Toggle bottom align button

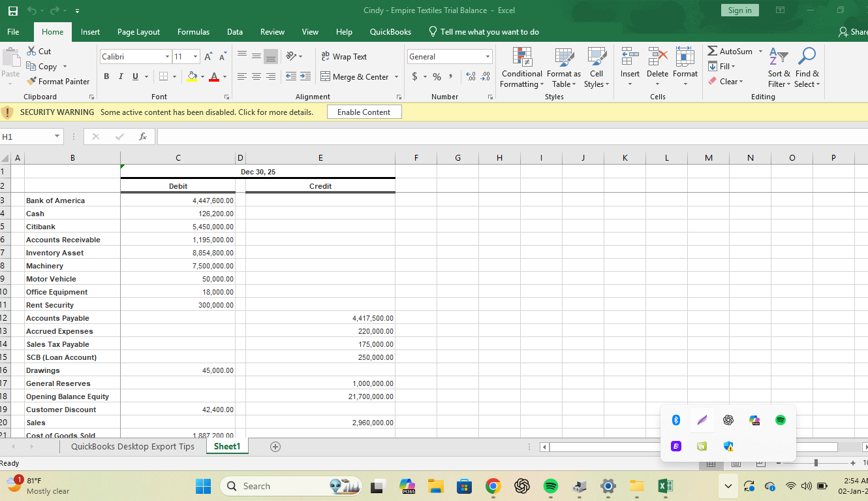click(271, 57)
